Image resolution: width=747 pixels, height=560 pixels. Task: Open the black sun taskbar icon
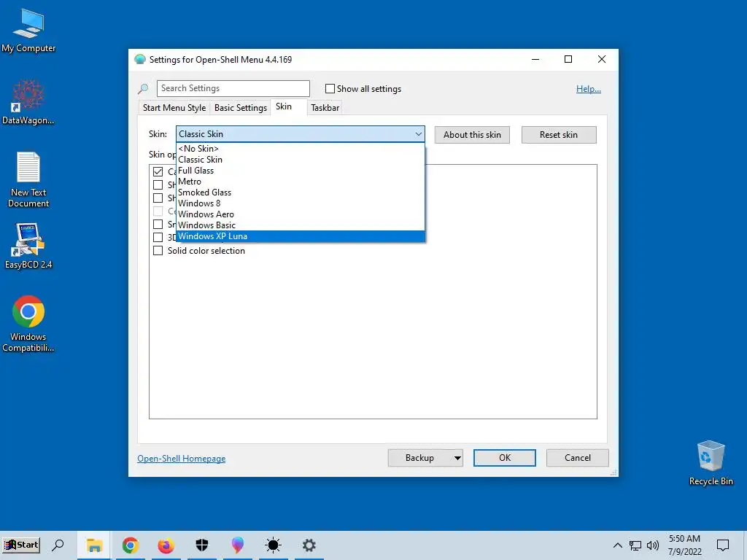pyautogui.click(x=273, y=545)
